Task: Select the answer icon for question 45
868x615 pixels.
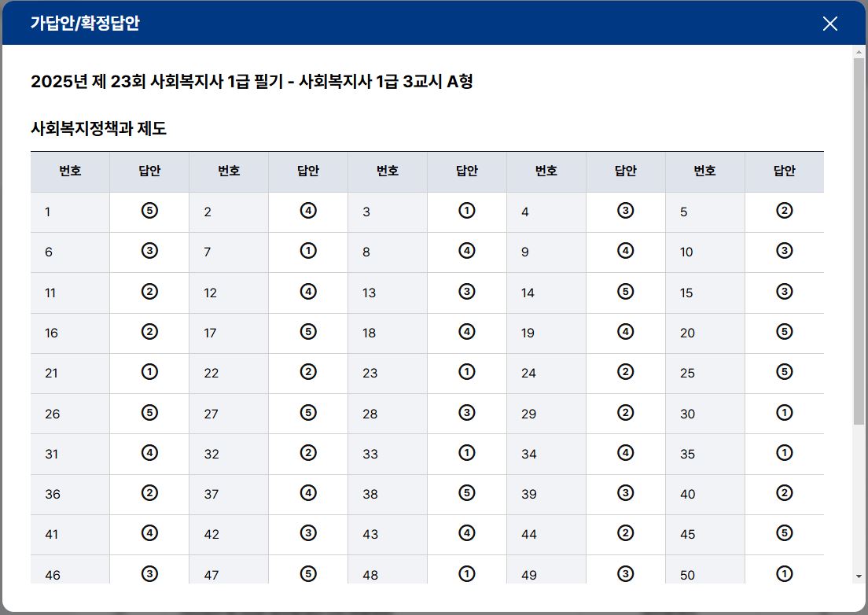Action: pos(784,533)
